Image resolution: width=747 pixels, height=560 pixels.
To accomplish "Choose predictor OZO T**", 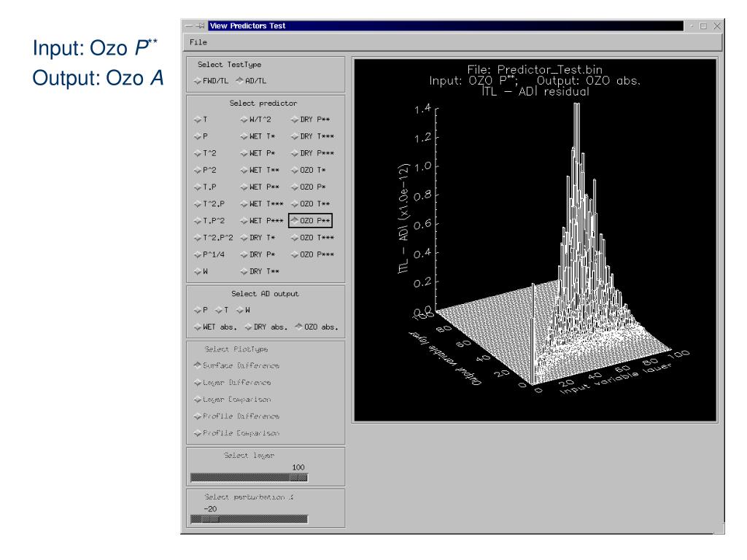I will point(311,204).
